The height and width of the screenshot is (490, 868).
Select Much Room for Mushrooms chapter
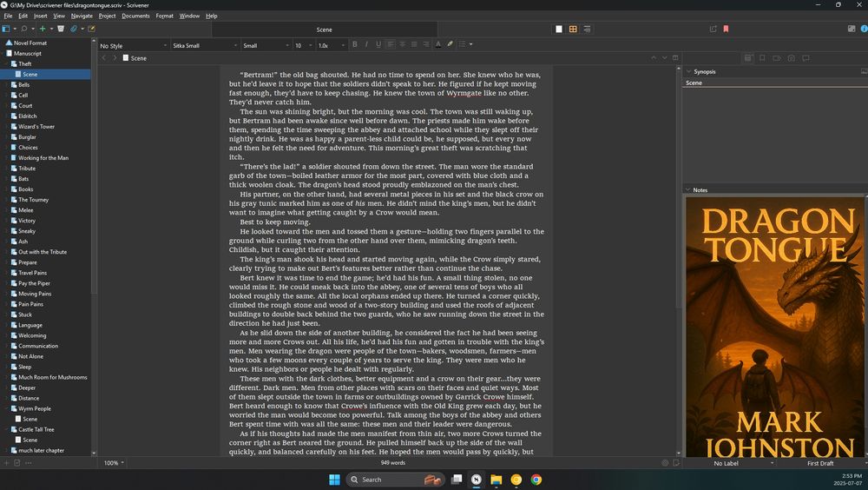point(53,377)
